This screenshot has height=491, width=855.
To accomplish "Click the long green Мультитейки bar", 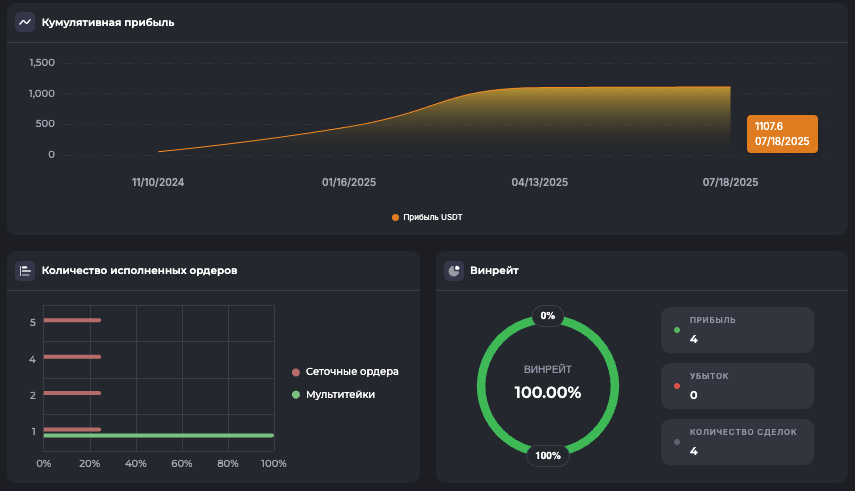I will [x=158, y=436].
